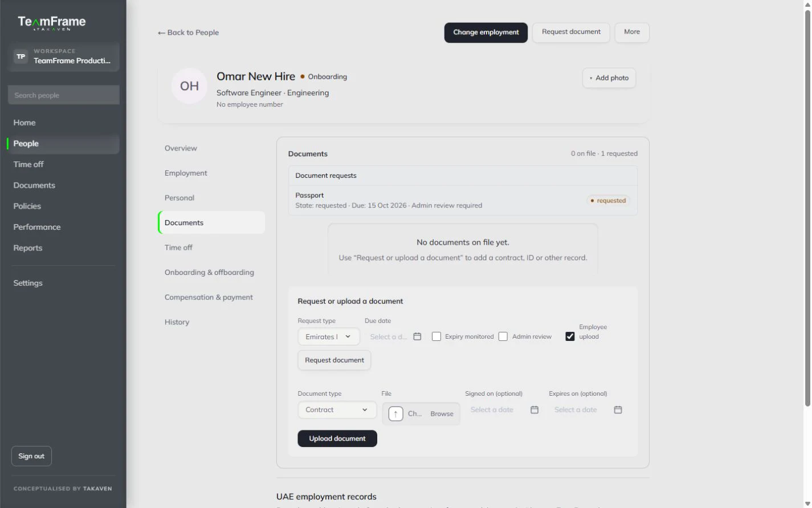Open the Onboarding & offboarding tab
This screenshot has width=812, height=508.
point(211,272)
